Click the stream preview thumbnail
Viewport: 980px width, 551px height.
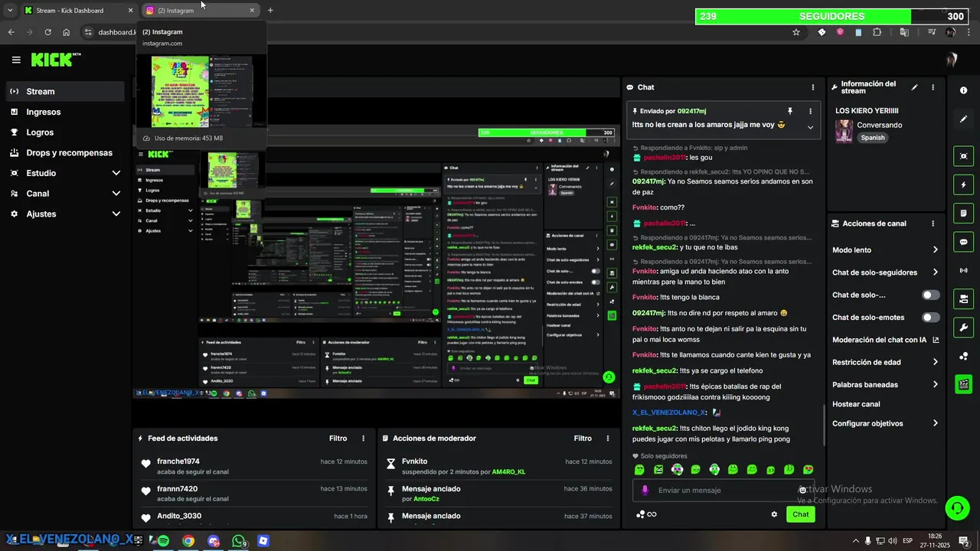tap(375, 262)
